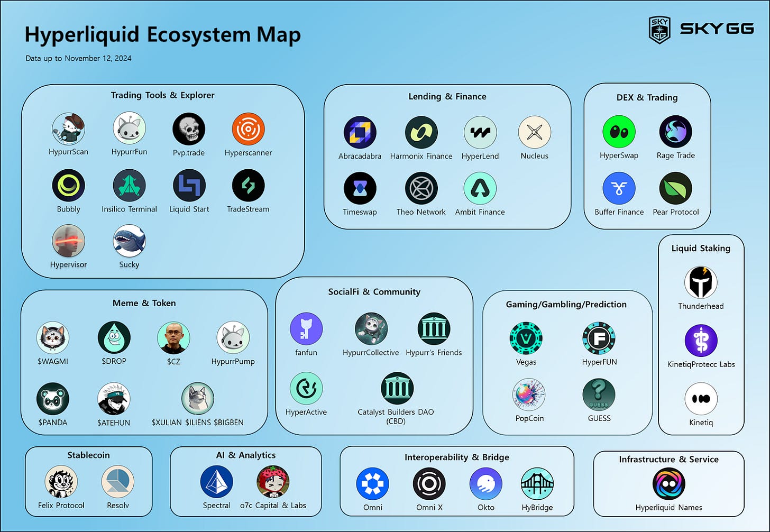Open the Pvp.trade skull icon
Image resolution: width=770 pixels, height=532 pixels.
(189, 129)
